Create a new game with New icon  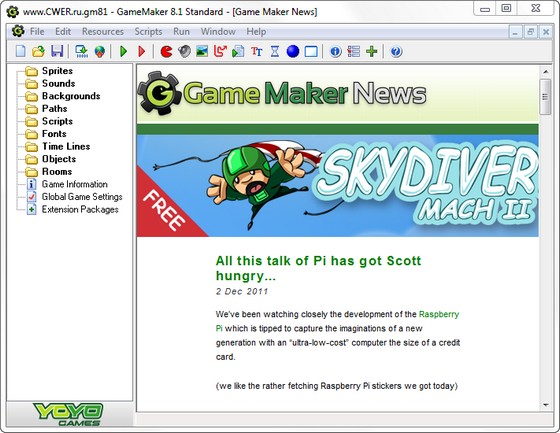21,51
